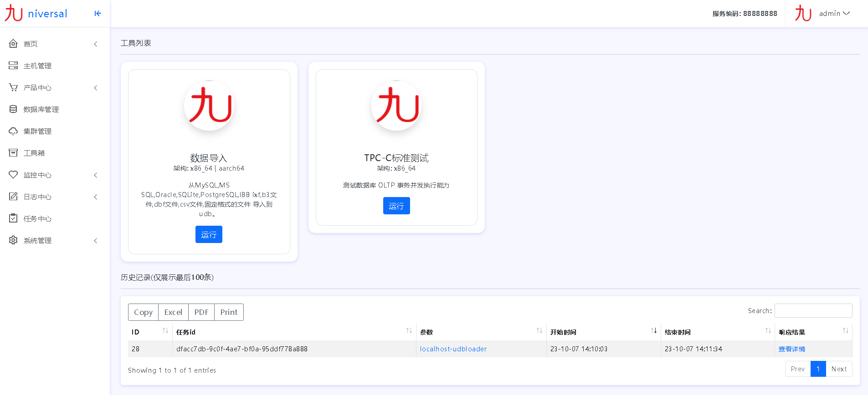
Task: Click the 历史记录(仅展示最后100条) heading
Action: pos(167,278)
